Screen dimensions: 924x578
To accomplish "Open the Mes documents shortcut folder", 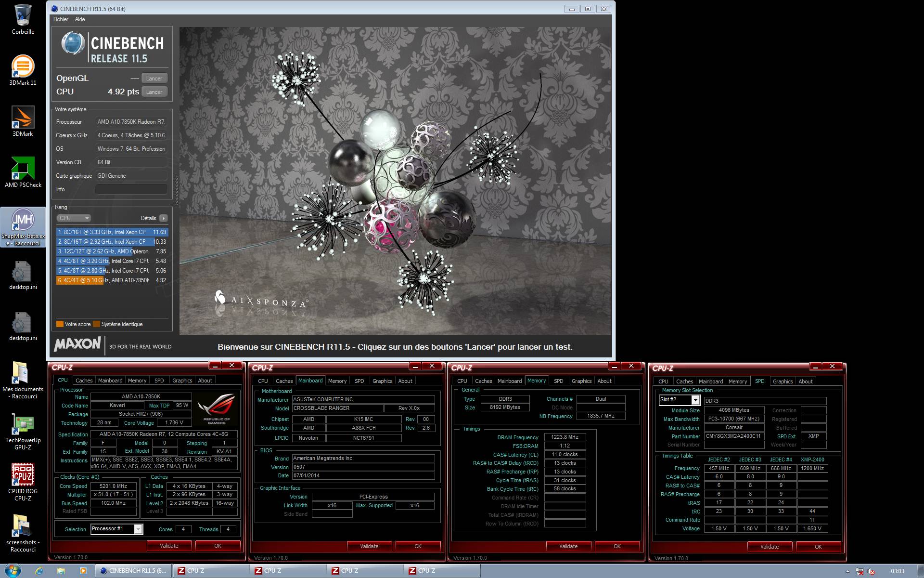I will [x=23, y=381].
